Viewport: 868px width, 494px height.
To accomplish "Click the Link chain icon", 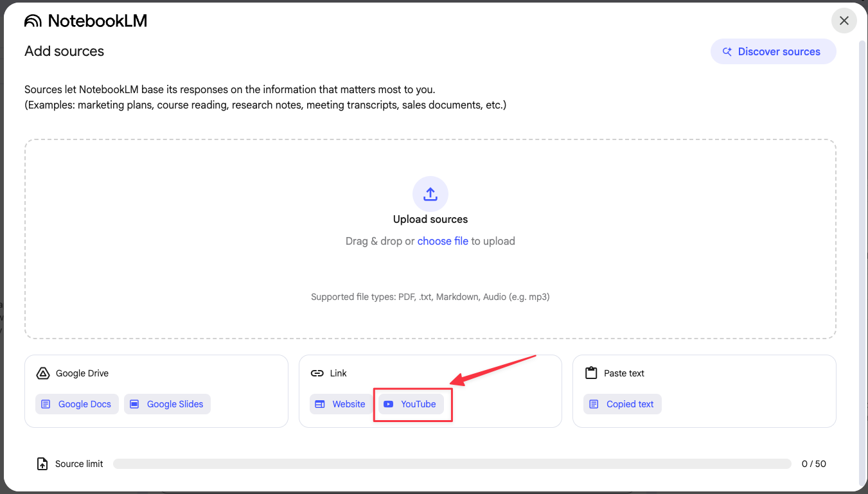I will pos(317,373).
